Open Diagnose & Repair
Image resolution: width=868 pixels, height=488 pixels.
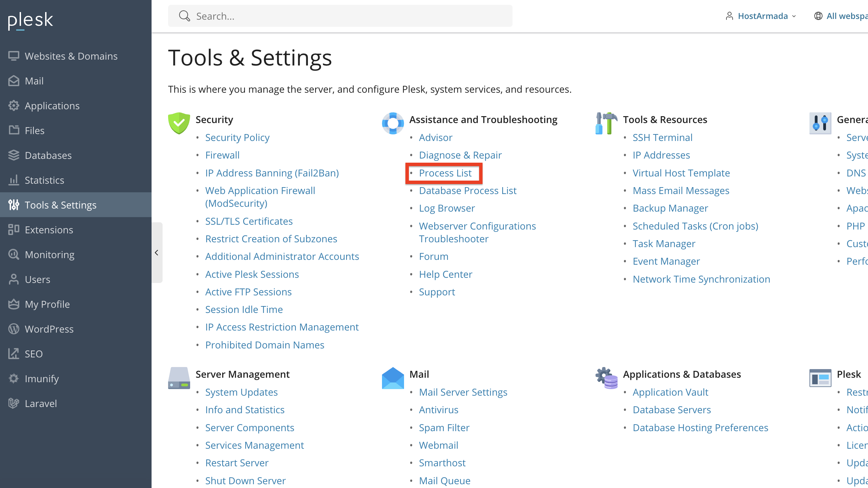(x=460, y=155)
